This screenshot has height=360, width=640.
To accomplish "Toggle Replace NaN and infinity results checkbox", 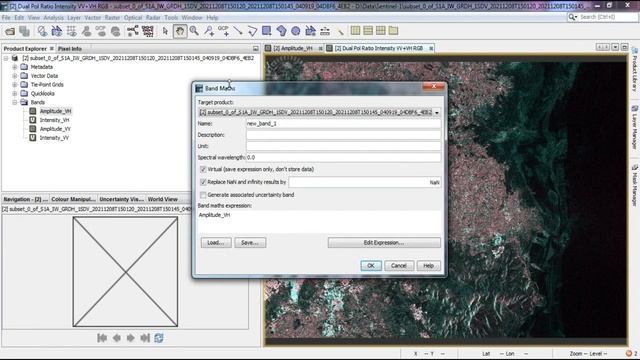I will point(203,182).
